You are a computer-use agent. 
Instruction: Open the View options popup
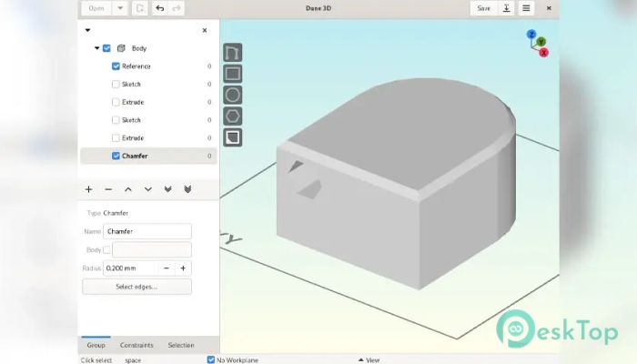click(x=369, y=360)
